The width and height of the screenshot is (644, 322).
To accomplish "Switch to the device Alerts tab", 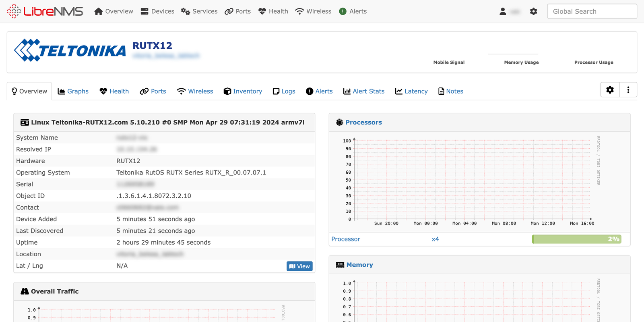I will pyautogui.click(x=319, y=91).
